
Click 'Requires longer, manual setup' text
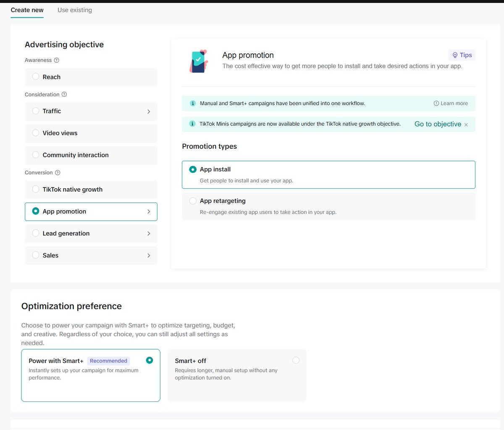pyautogui.click(x=226, y=374)
